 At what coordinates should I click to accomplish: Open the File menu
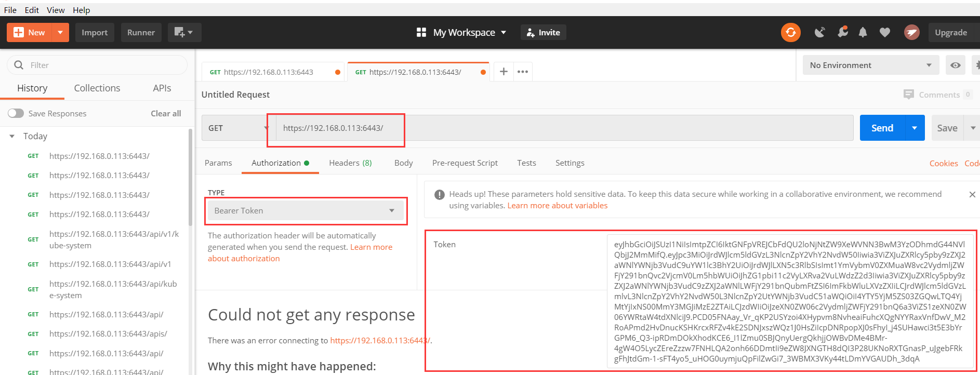pos(10,10)
